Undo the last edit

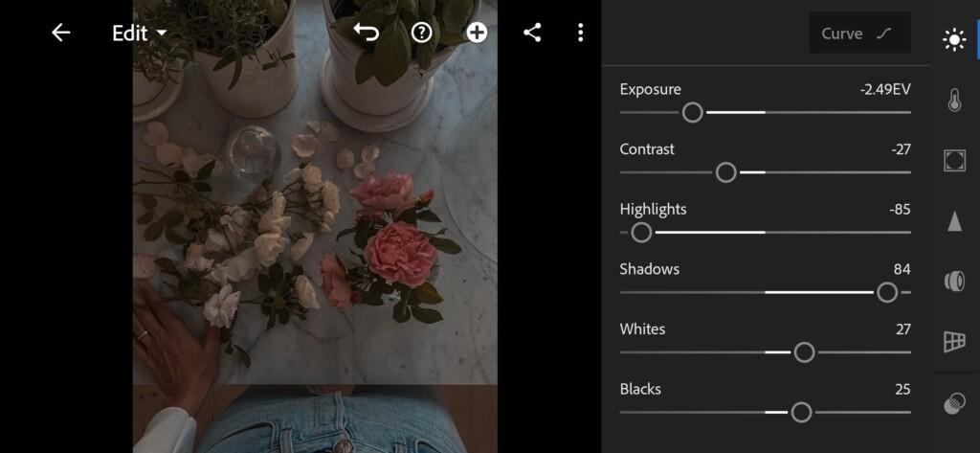coord(367,33)
